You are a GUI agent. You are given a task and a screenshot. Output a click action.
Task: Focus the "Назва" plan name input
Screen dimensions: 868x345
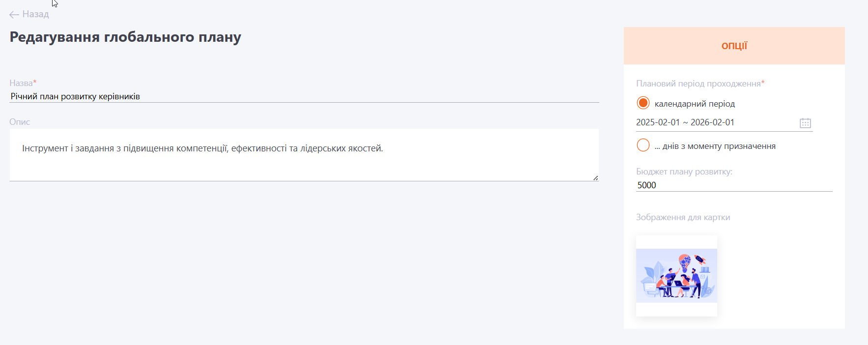click(304, 96)
